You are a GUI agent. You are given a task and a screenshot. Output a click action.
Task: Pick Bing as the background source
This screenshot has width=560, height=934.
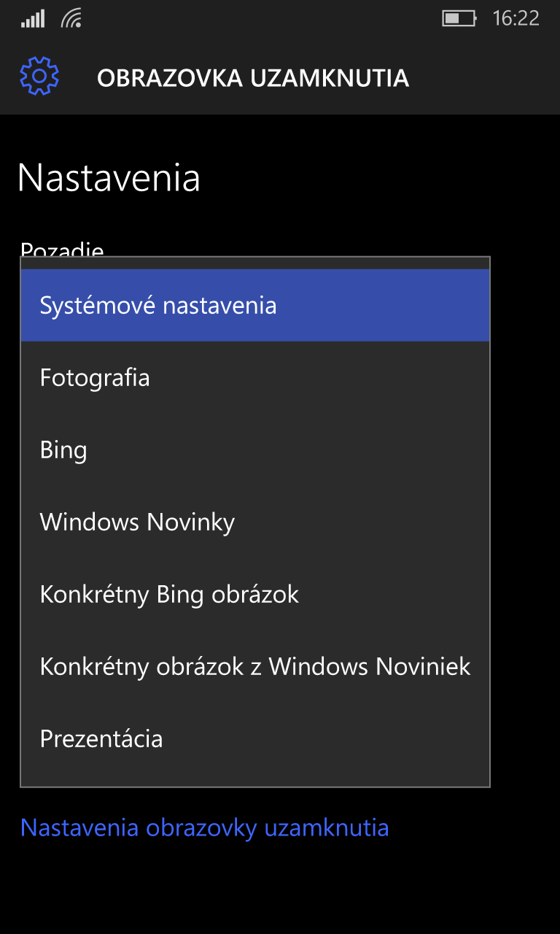tap(255, 449)
